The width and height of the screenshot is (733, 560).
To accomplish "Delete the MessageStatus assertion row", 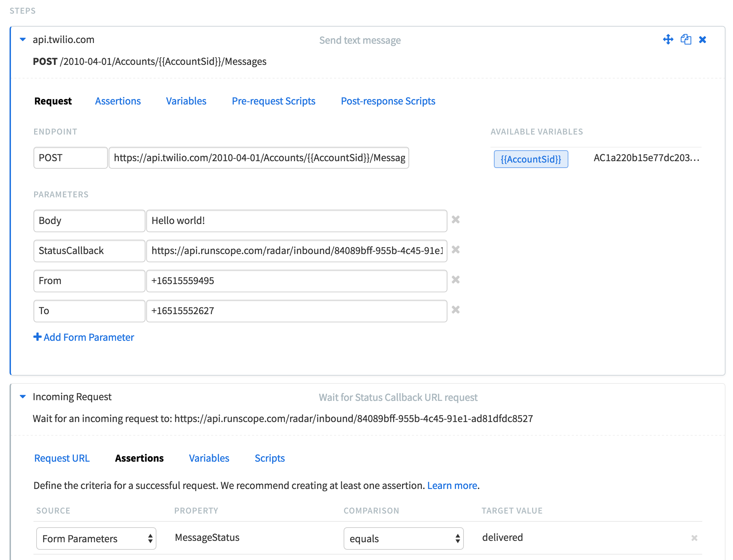I will [694, 538].
